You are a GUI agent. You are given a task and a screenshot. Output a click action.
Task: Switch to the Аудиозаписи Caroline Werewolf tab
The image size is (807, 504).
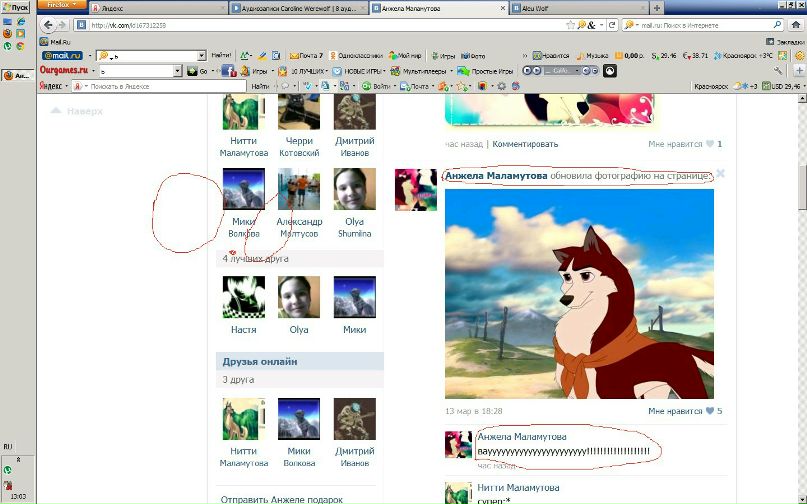point(299,8)
